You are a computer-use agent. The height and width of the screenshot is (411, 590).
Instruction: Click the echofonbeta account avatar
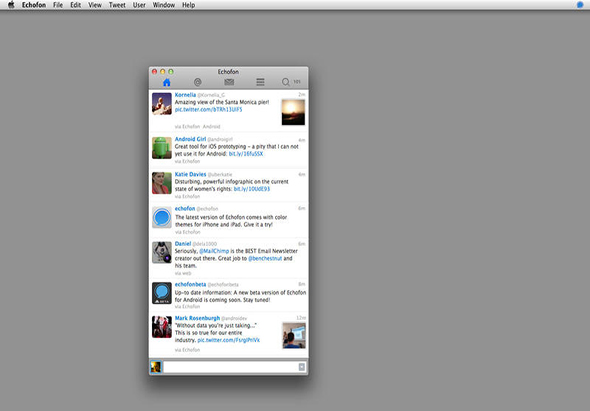pos(162,293)
